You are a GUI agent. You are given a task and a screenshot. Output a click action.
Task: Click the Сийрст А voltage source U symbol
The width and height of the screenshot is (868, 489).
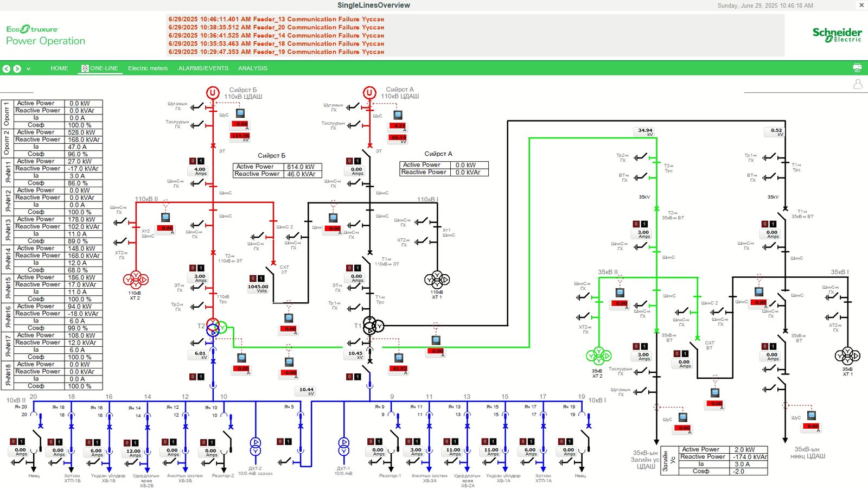[x=369, y=92]
